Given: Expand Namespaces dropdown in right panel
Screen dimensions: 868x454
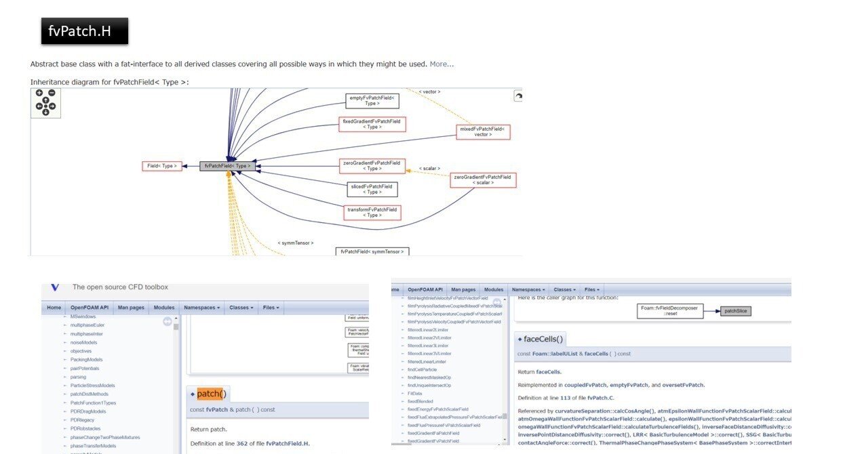Looking at the screenshot, I should click(x=528, y=289).
